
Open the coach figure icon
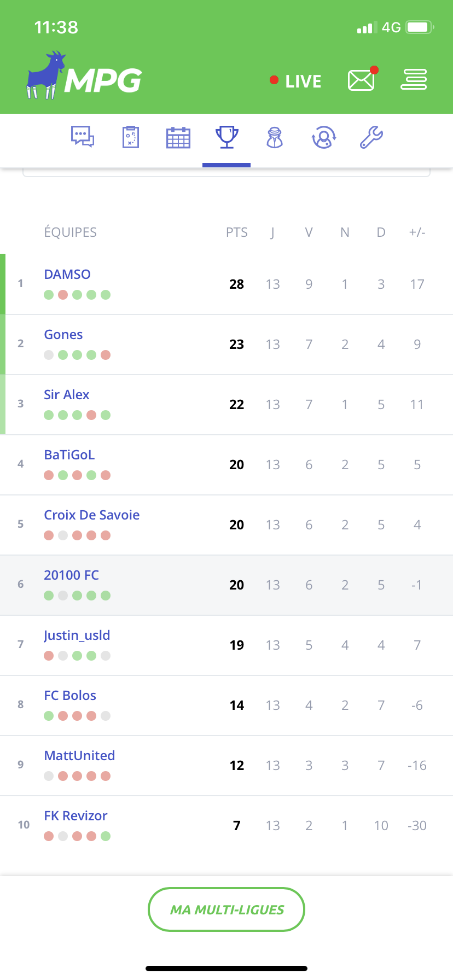tap(275, 137)
